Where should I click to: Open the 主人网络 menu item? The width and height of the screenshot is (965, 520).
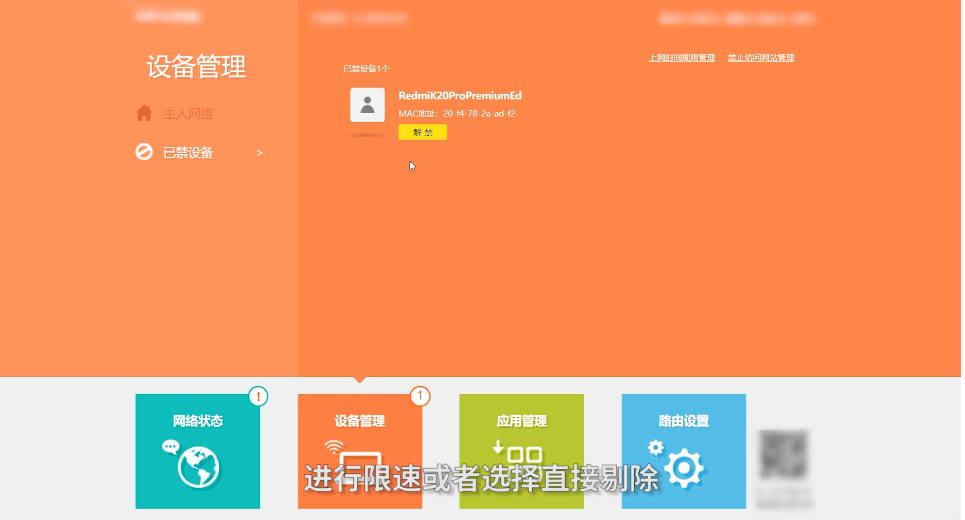click(188, 114)
